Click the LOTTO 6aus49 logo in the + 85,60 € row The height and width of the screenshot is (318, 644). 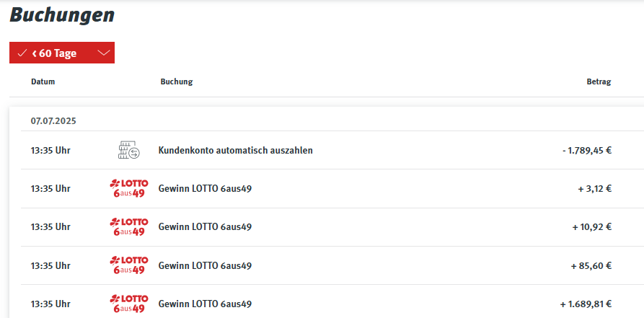pos(129,266)
